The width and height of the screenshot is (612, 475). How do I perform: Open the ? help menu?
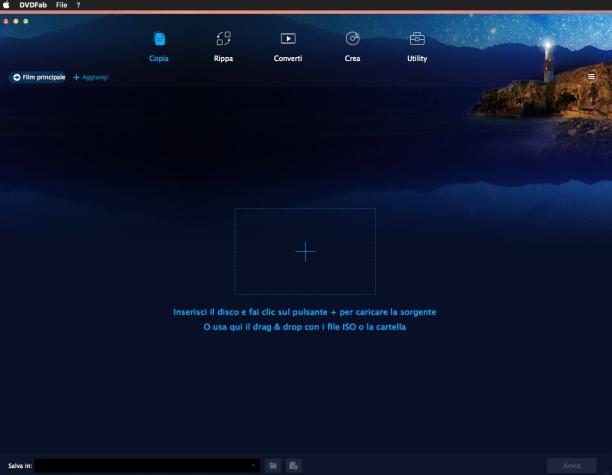(x=78, y=5)
